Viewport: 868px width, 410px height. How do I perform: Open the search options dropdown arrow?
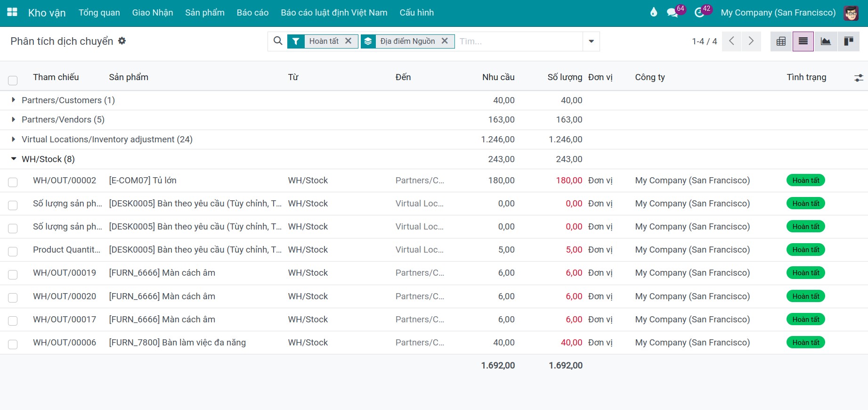click(591, 41)
